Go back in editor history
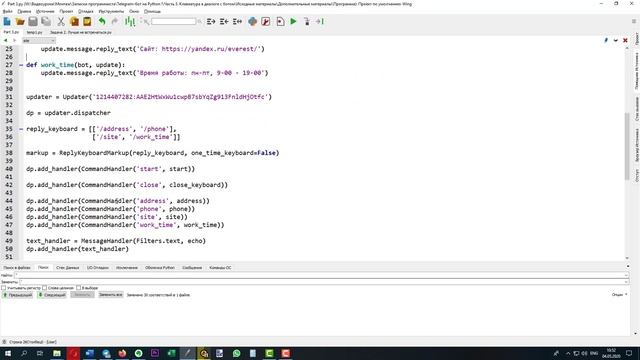 point(5,40)
